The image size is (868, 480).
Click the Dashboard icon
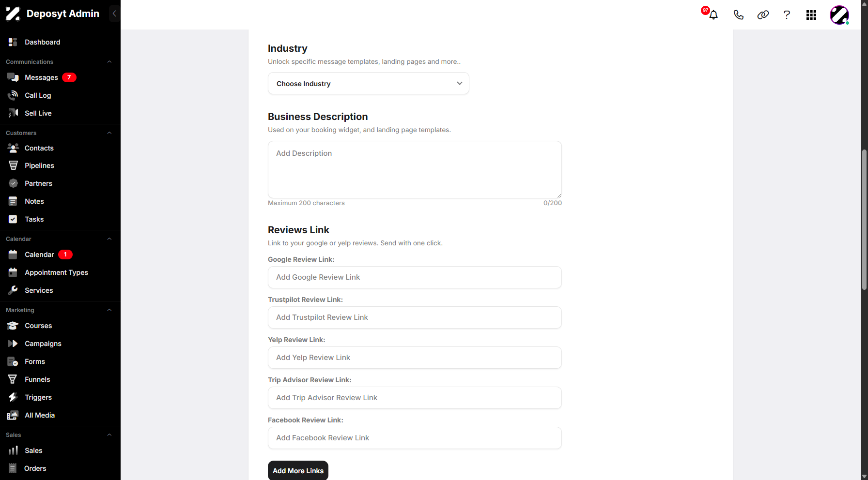pyautogui.click(x=13, y=42)
